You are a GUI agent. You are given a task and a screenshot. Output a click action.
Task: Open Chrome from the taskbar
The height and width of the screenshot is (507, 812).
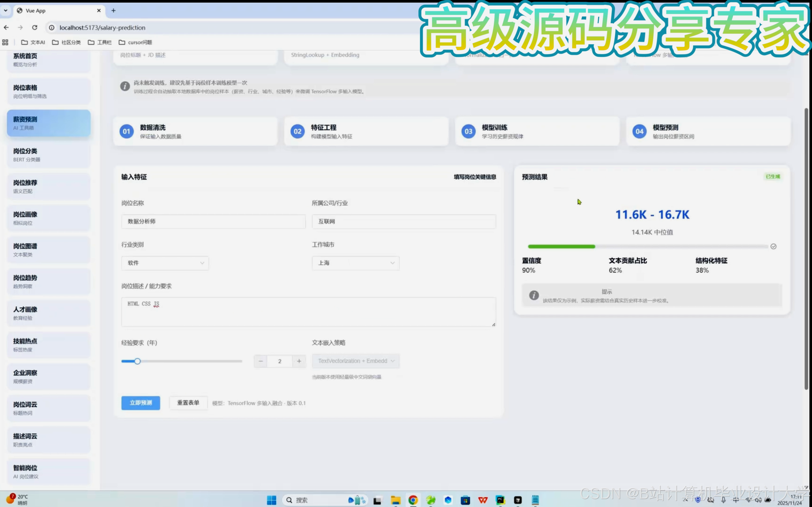coord(413,500)
